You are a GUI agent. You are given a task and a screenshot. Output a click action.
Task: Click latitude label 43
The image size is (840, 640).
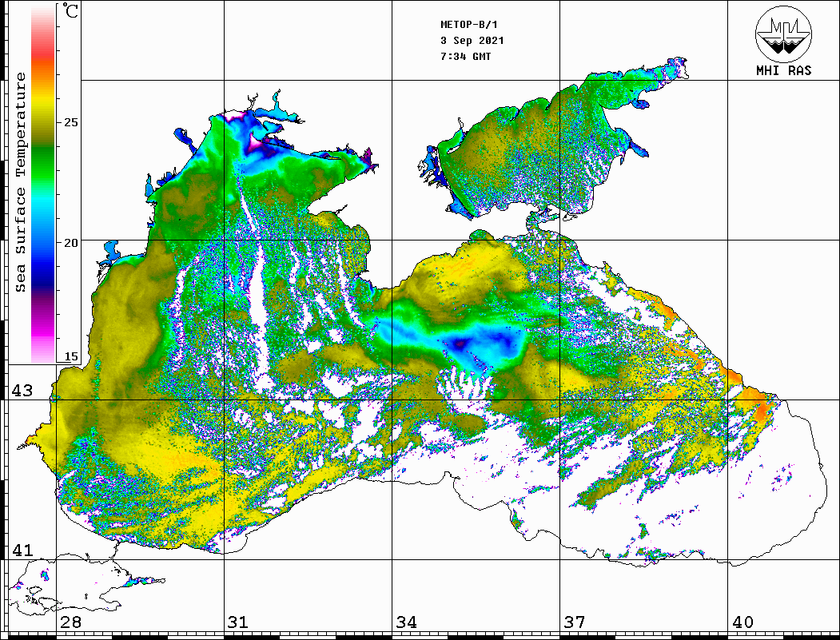[22, 391]
